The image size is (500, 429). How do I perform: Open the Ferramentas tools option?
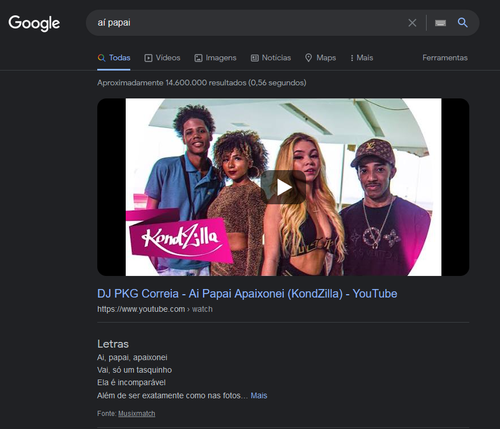[445, 58]
